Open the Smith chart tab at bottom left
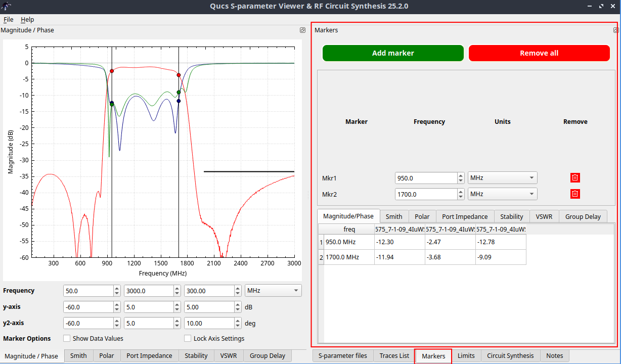 (78, 356)
